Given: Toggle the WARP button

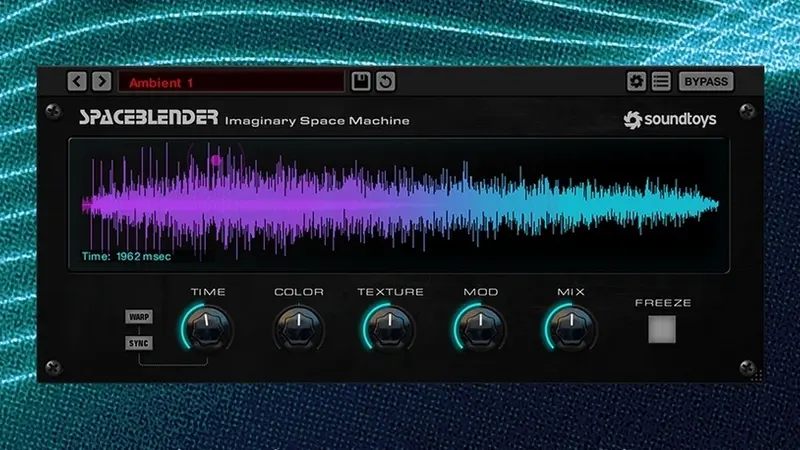Looking at the screenshot, I should click(139, 317).
